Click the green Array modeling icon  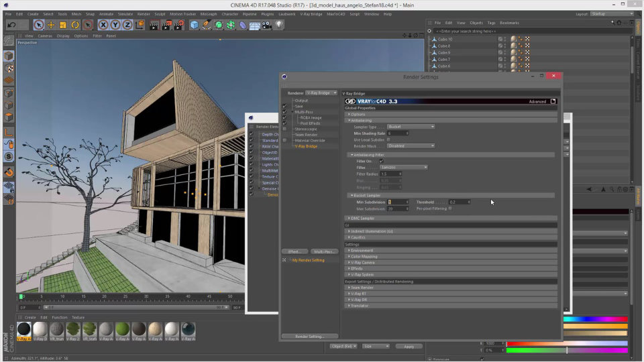tap(231, 25)
